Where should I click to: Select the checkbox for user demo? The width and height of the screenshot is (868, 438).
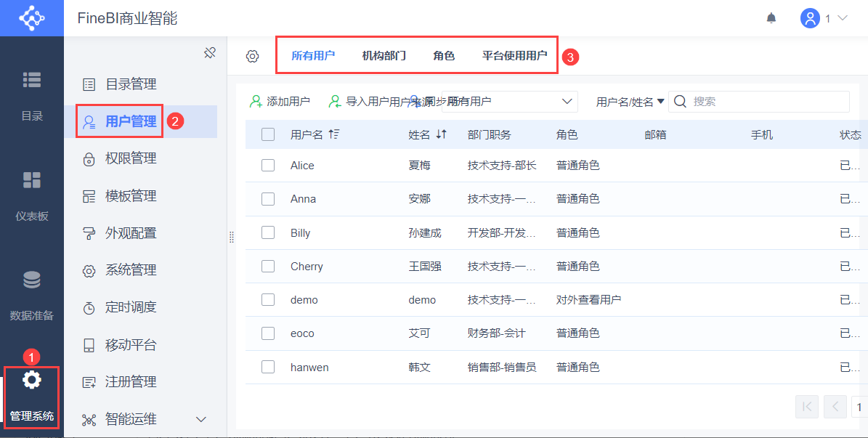(x=268, y=300)
